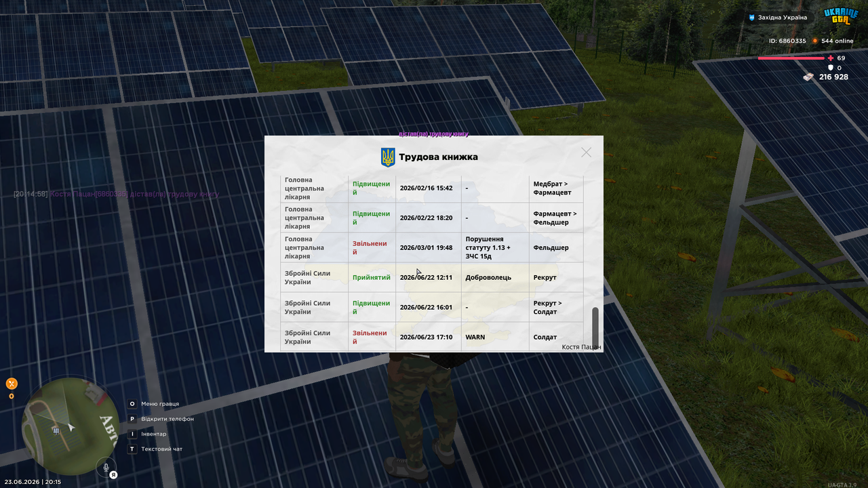Viewport: 868px width, 488px height.
Task: Click the hunger fork-and-knife icon
Action: coord(12,384)
